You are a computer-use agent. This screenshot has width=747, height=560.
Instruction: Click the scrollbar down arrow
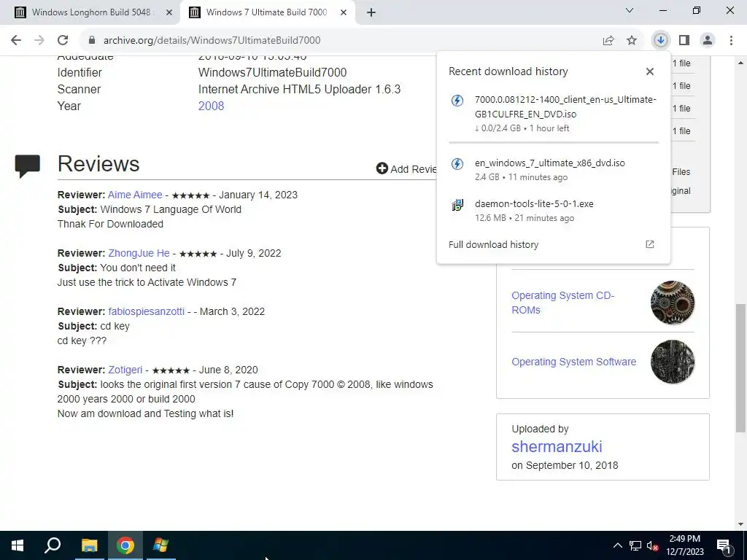[740, 524]
